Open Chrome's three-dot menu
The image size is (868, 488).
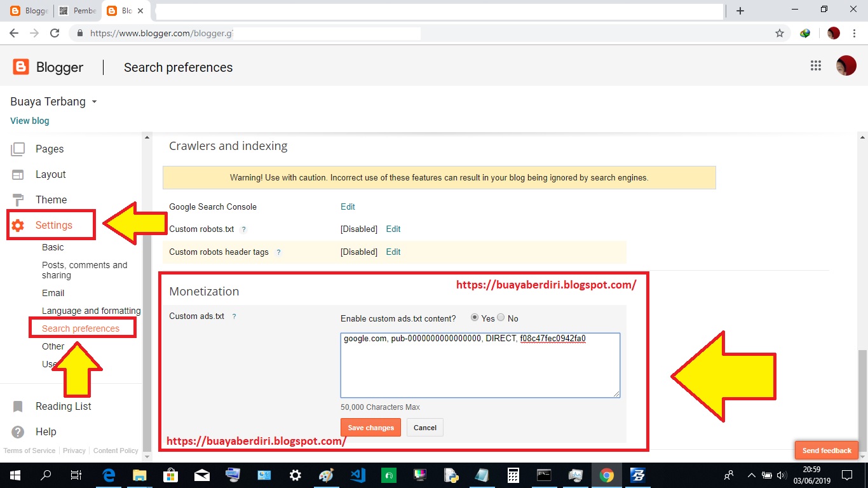pyautogui.click(x=855, y=33)
